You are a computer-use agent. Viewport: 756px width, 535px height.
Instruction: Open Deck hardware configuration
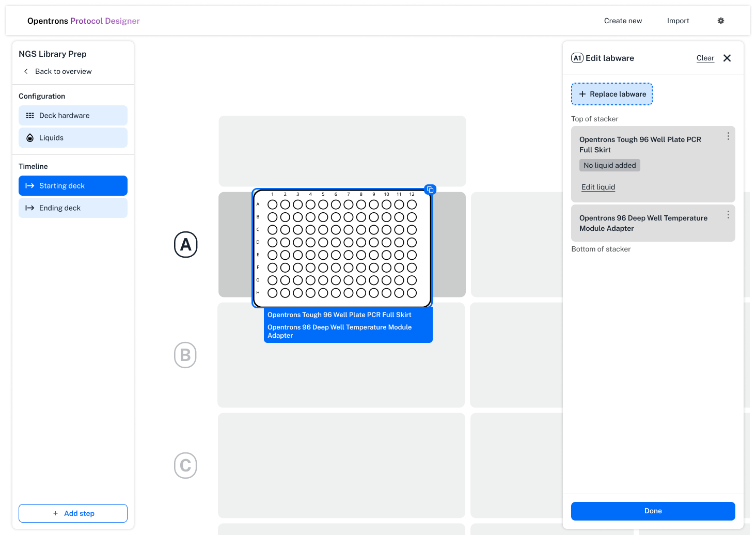73,116
